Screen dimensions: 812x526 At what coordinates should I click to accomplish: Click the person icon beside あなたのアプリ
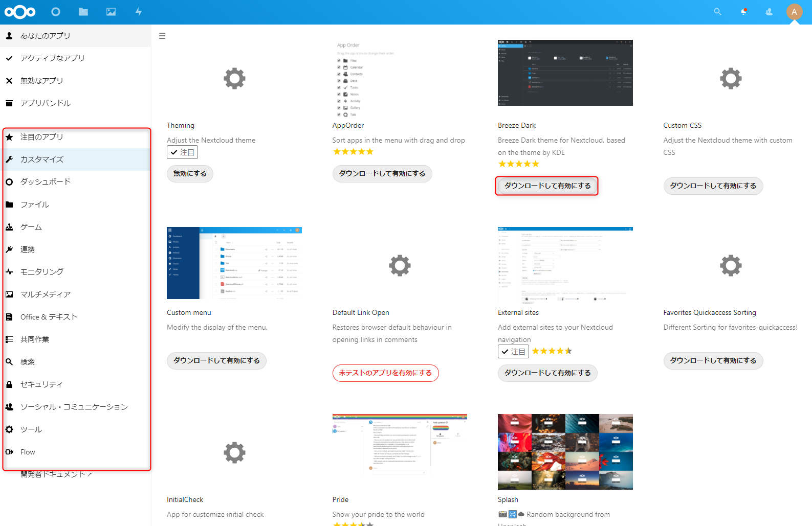(x=9, y=36)
